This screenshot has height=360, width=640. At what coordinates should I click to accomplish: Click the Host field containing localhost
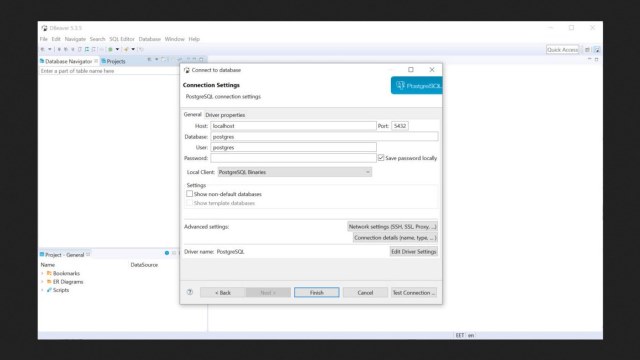pyautogui.click(x=293, y=126)
